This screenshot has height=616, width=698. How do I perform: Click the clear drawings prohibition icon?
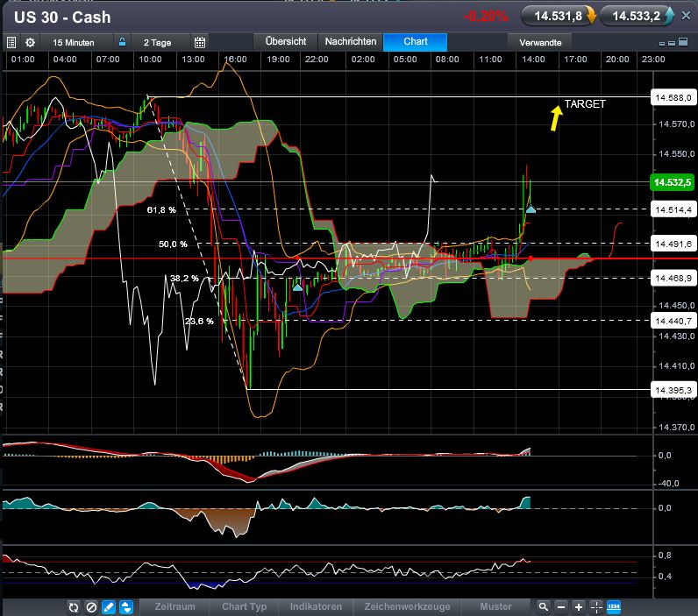[x=91, y=607]
